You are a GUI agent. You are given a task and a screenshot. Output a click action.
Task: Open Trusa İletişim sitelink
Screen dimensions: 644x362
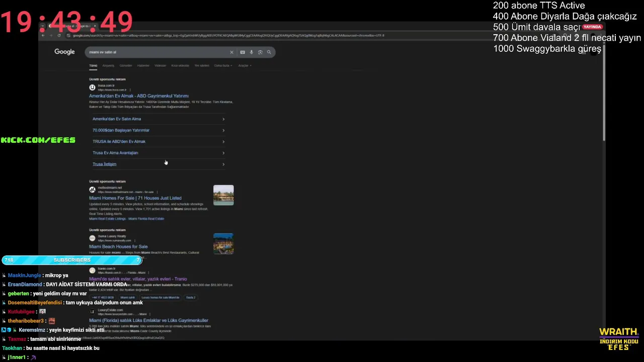(x=104, y=164)
